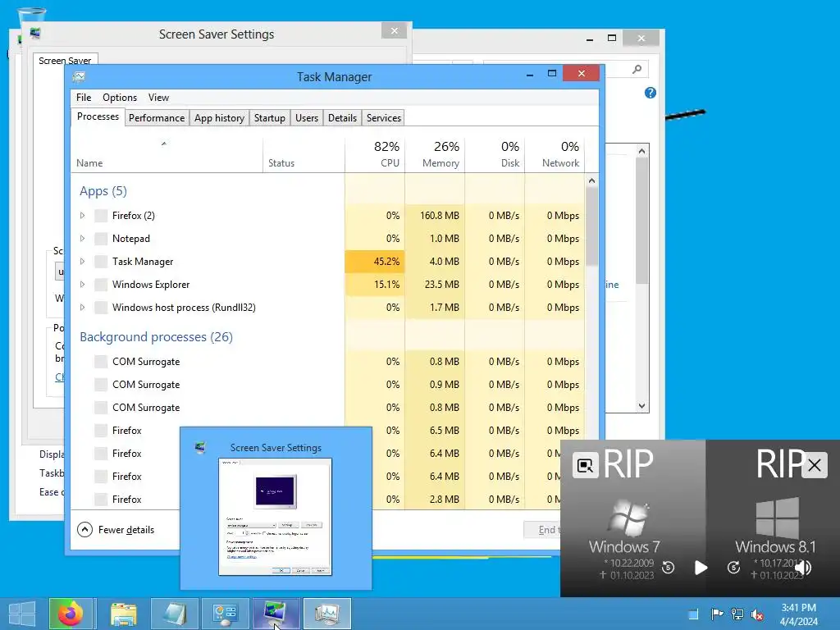Toggle overlay video volume speaker

tap(802, 568)
